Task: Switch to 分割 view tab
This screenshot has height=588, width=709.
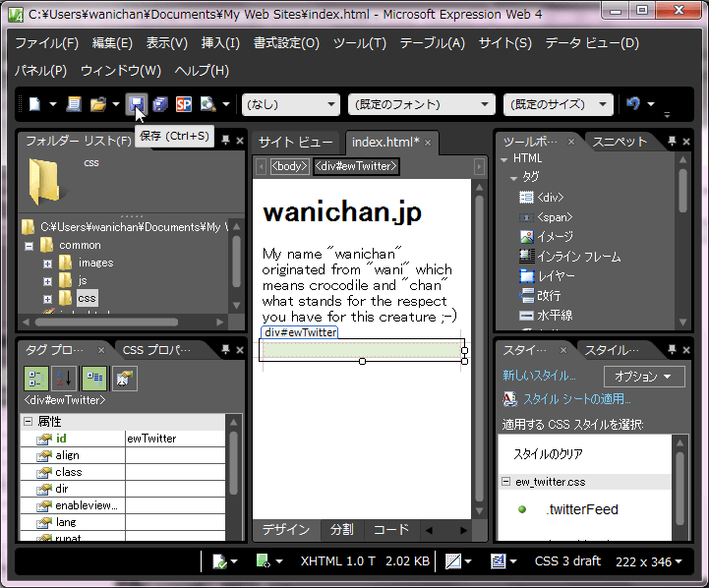Action: click(342, 530)
